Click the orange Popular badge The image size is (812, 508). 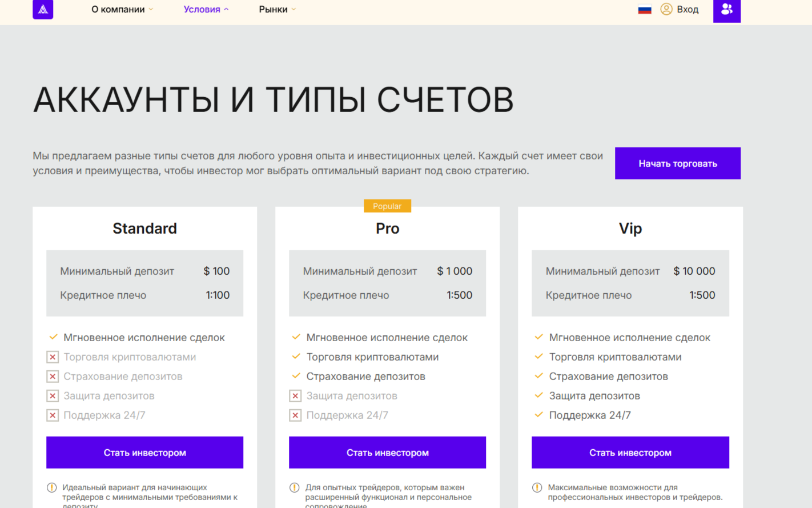(387, 206)
